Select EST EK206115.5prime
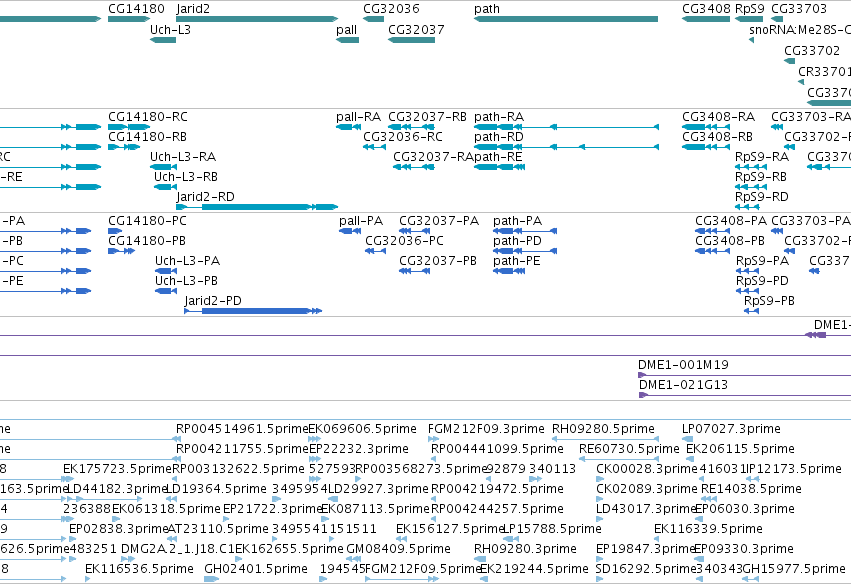This screenshot has width=851, height=584. click(740, 449)
